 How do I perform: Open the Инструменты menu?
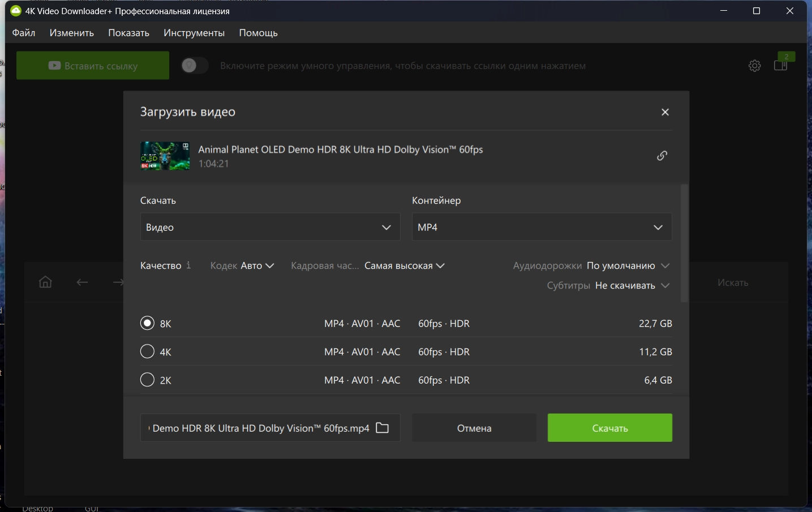pos(194,33)
